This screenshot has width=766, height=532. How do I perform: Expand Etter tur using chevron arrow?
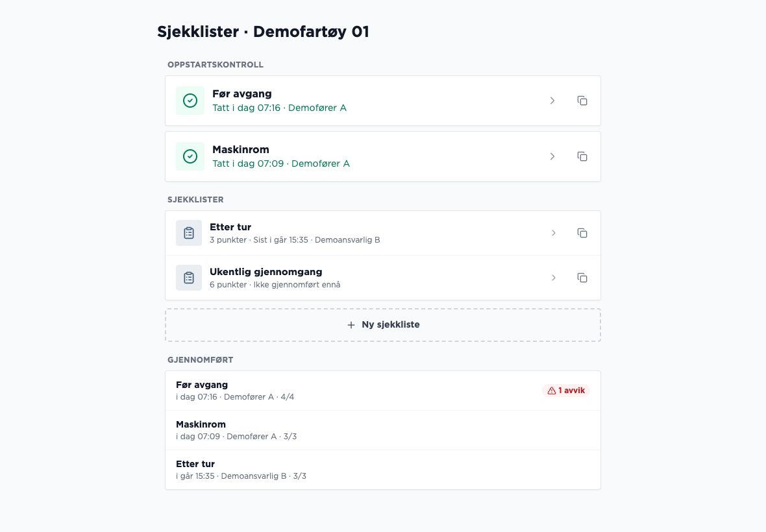point(554,233)
